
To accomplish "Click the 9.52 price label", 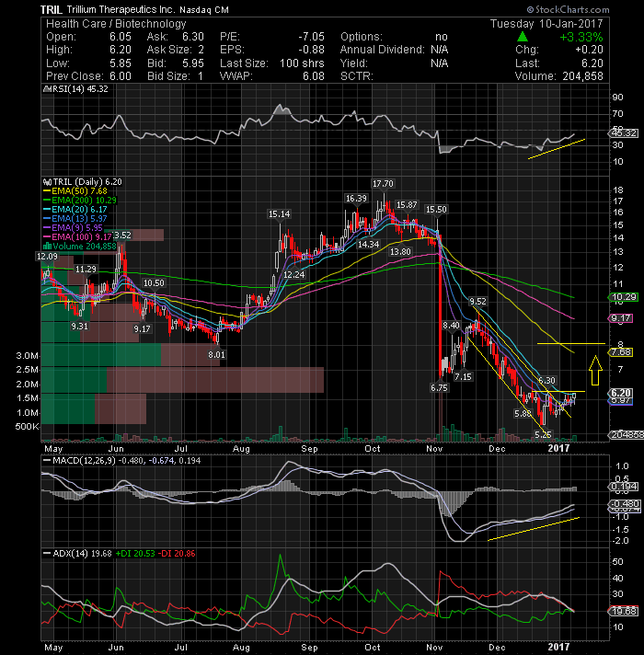I will (477, 301).
